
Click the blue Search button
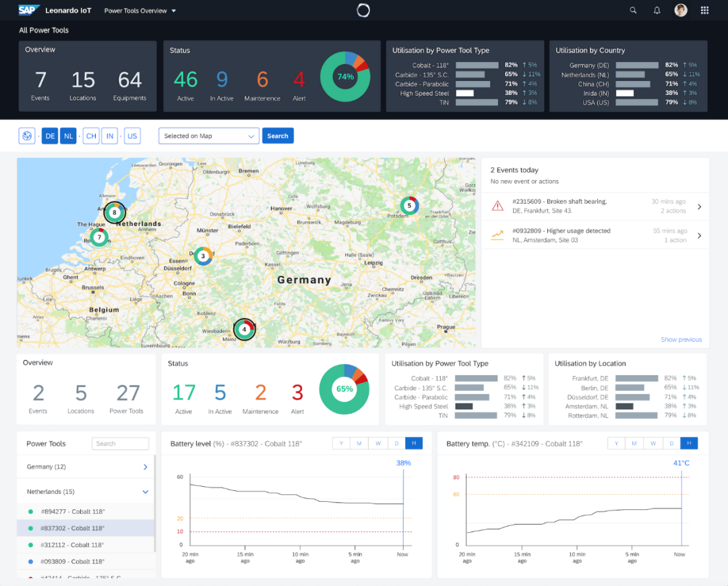click(278, 136)
